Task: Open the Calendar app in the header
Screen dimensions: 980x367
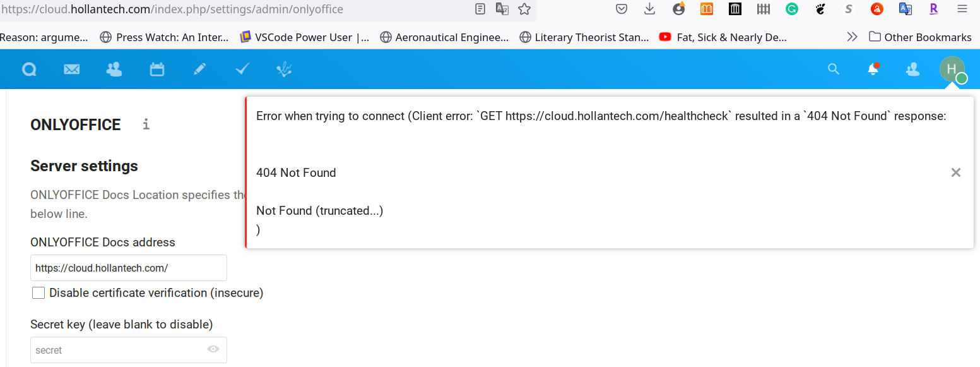Action: click(157, 69)
